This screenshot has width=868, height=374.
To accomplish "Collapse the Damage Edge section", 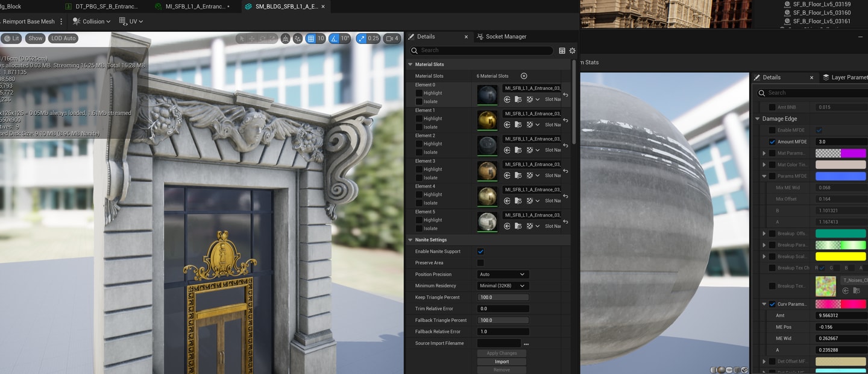I will point(758,119).
